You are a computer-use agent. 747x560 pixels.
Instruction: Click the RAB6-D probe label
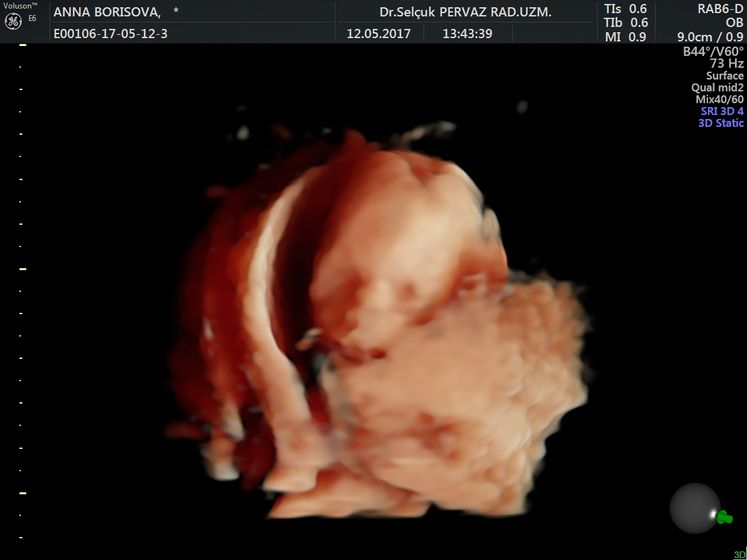tap(719, 9)
